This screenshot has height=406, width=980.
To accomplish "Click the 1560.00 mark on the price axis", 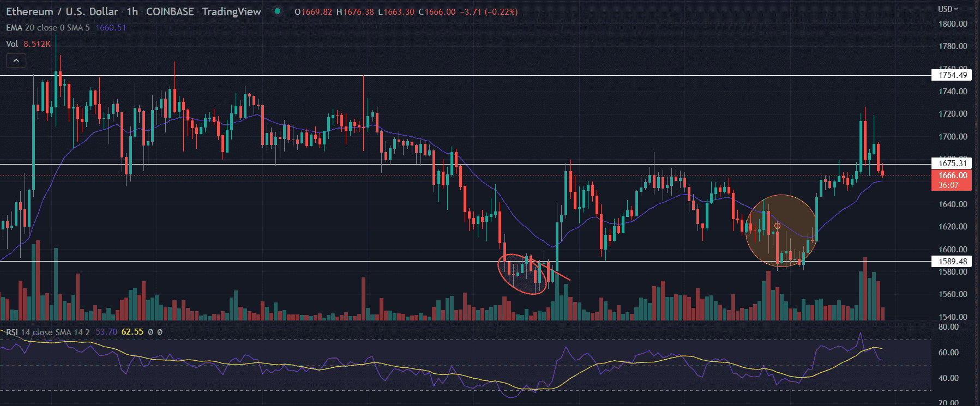I will point(953,294).
